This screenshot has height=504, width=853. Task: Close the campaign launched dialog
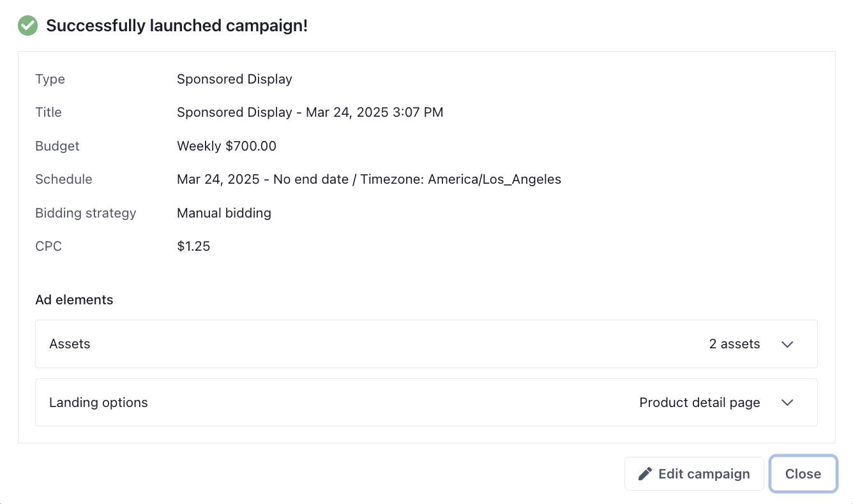[803, 474]
